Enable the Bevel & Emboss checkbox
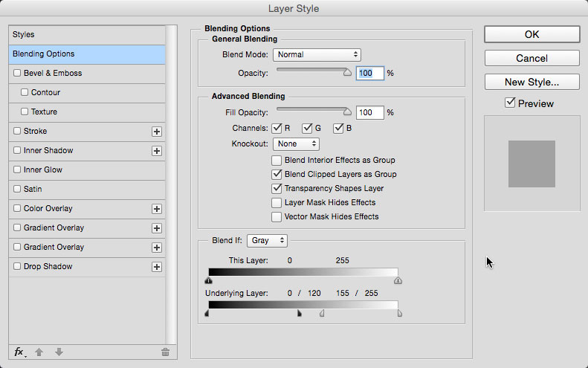The image size is (588, 368). click(x=17, y=73)
